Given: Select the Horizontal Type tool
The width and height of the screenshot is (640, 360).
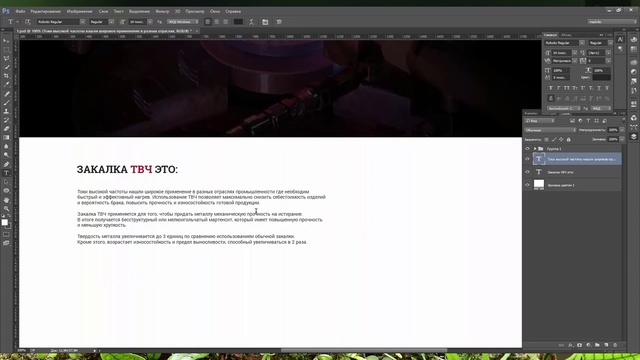Looking at the screenshot, I should tap(6, 173).
